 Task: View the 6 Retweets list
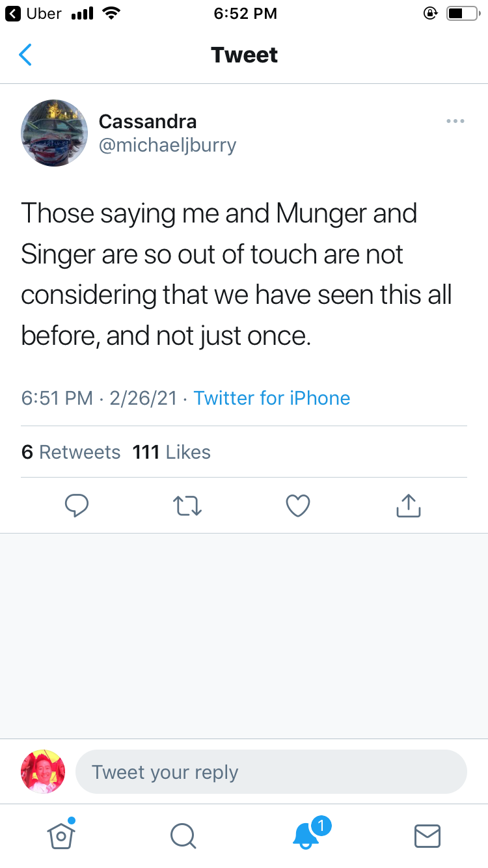point(71,452)
